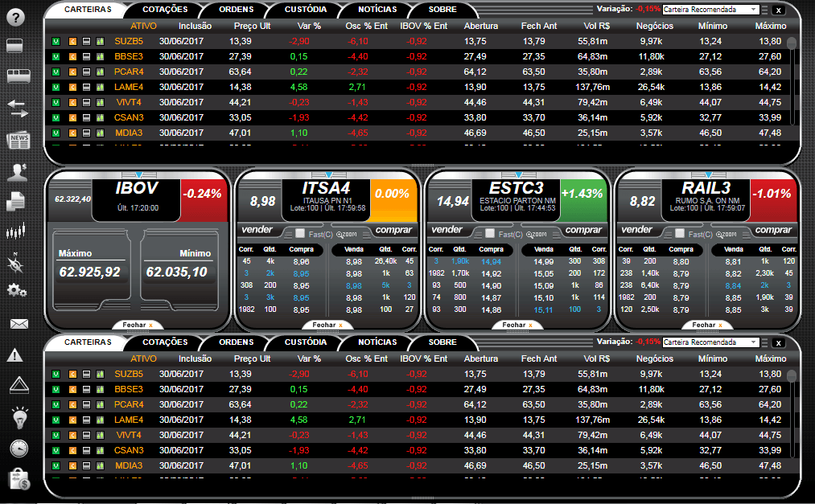
Task: Click the news newspaper icon in sidebar
Action: 18,141
